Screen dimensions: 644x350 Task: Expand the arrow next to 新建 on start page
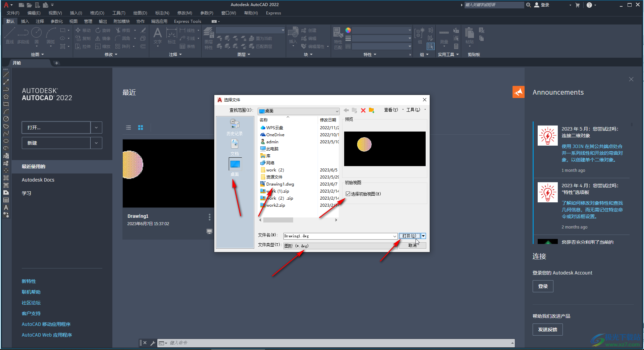(96, 143)
